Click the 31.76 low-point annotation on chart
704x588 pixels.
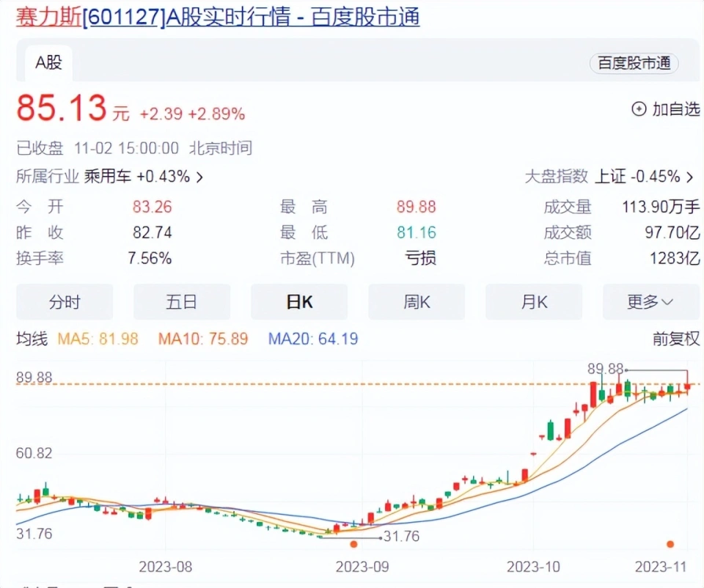tap(401, 537)
